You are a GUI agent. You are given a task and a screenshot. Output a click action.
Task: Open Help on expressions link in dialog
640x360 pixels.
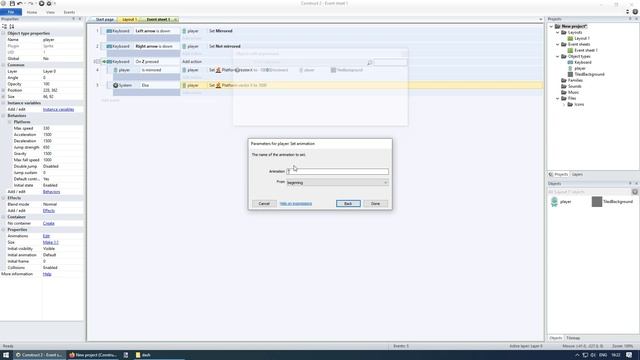pos(296,204)
